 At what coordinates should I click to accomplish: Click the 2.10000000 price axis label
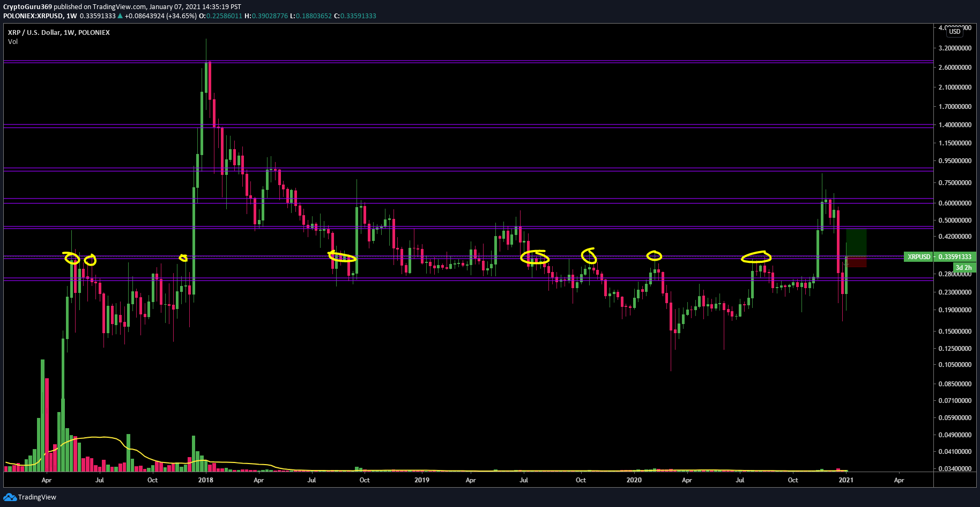pyautogui.click(x=955, y=87)
